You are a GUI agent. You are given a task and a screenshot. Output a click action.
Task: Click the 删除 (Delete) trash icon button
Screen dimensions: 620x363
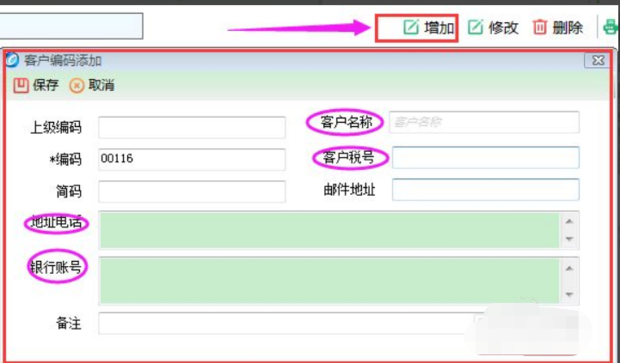tap(558, 28)
